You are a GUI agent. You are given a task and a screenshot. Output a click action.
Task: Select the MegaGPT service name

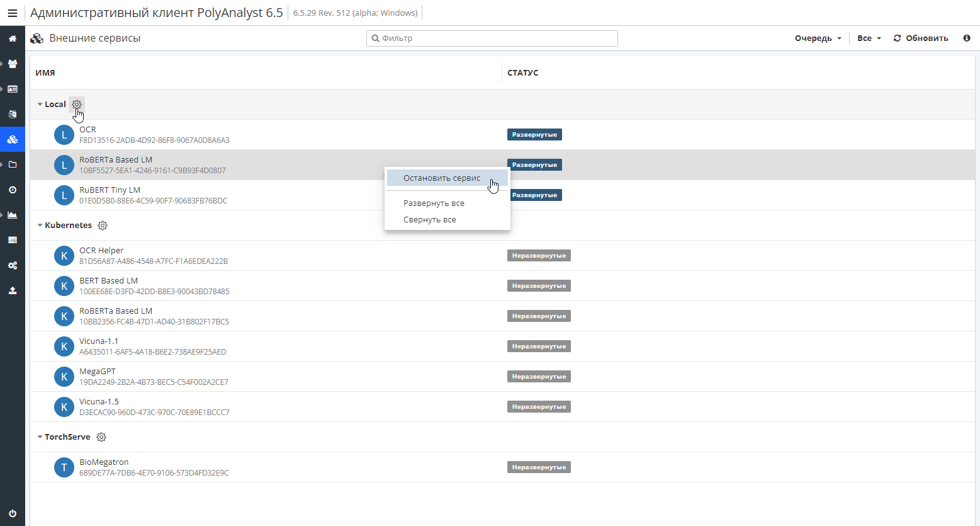click(98, 372)
